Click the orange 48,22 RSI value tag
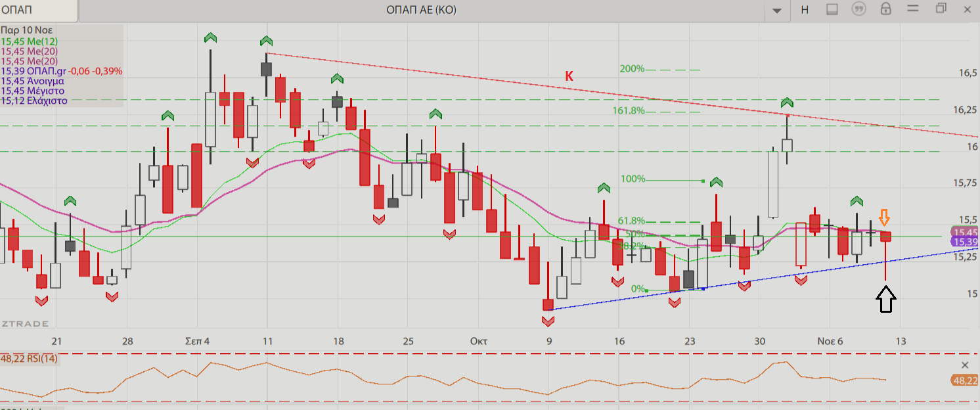This screenshot has height=410, width=980. tap(964, 380)
